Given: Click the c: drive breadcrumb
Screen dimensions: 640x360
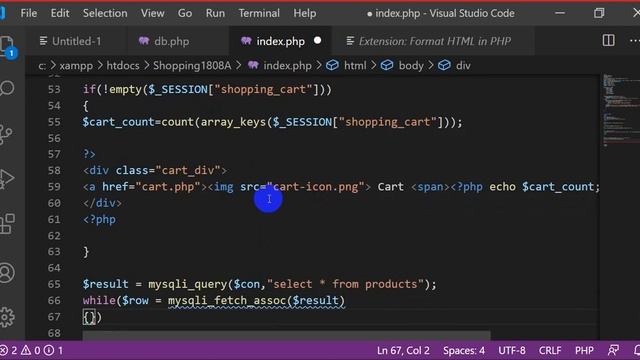Looking at the screenshot, I should tap(42, 65).
